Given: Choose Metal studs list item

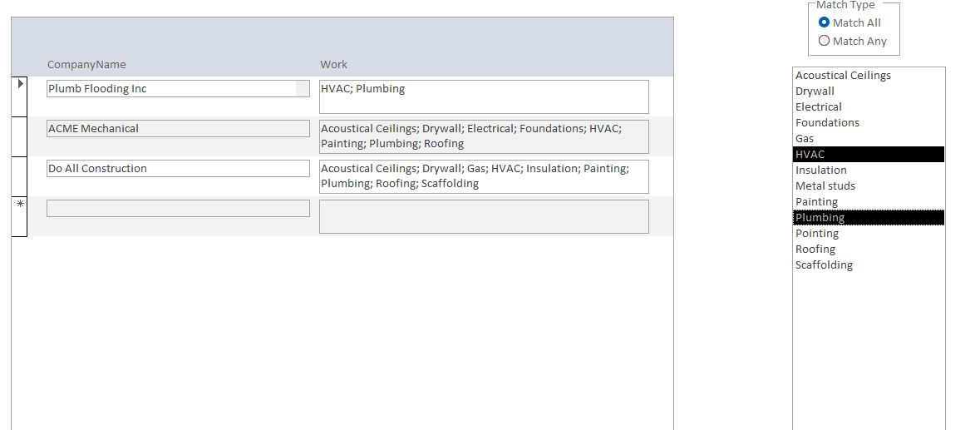Looking at the screenshot, I should coord(825,186).
